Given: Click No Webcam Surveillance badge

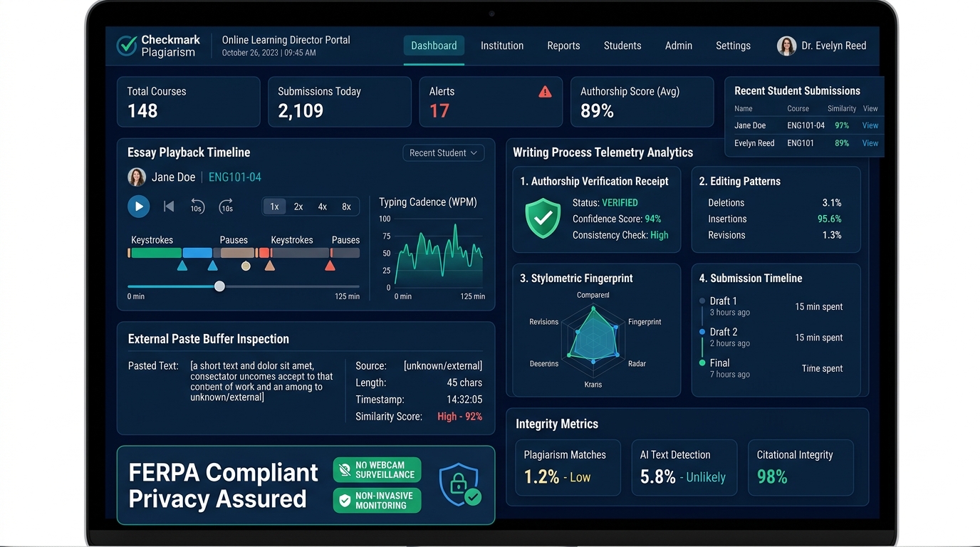Looking at the screenshot, I should pos(377,470).
